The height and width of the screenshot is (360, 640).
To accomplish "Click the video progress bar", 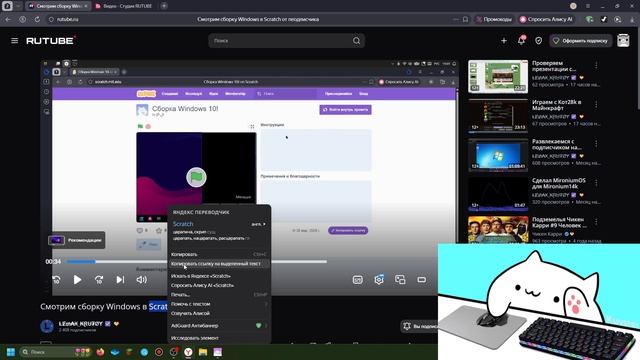I will pyautogui.click(x=196, y=261).
